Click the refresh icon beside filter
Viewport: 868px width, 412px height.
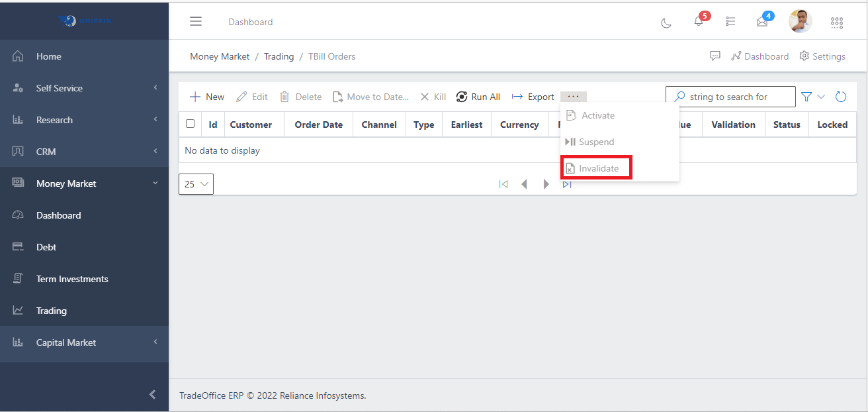841,97
